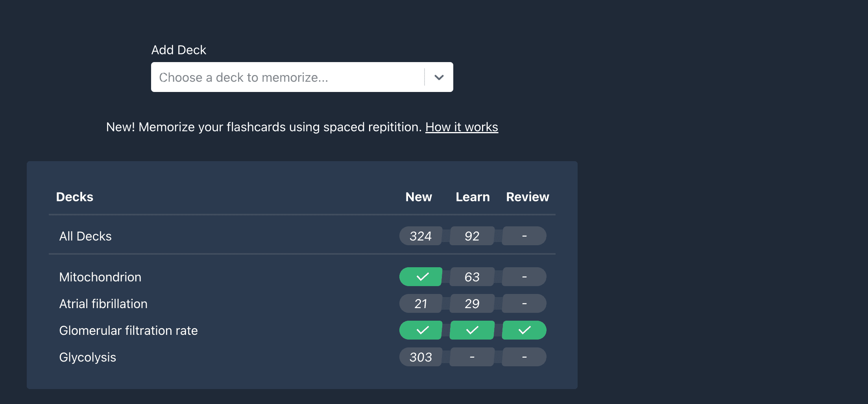Screen dimensions: 868x404
Task: Click the Learn column header
Action: pyautogui.click(x=473, y=197)
